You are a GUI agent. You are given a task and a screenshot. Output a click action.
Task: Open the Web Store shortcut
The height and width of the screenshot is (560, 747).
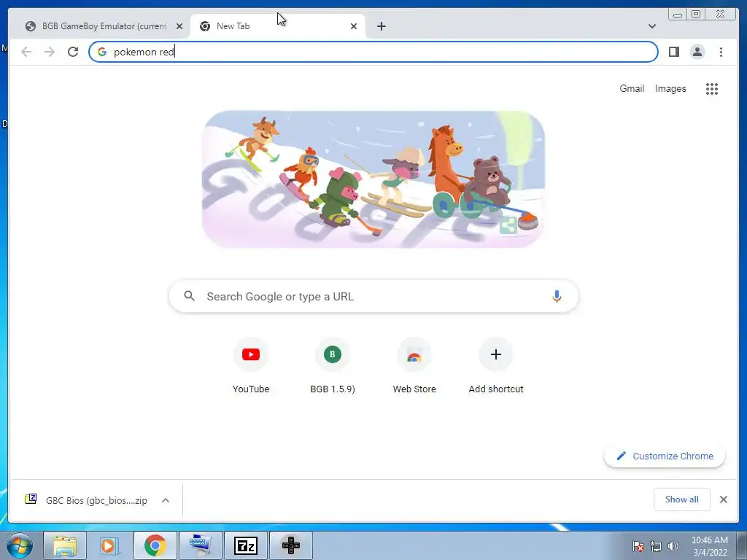pyautogui.click(x=414, y=365)
